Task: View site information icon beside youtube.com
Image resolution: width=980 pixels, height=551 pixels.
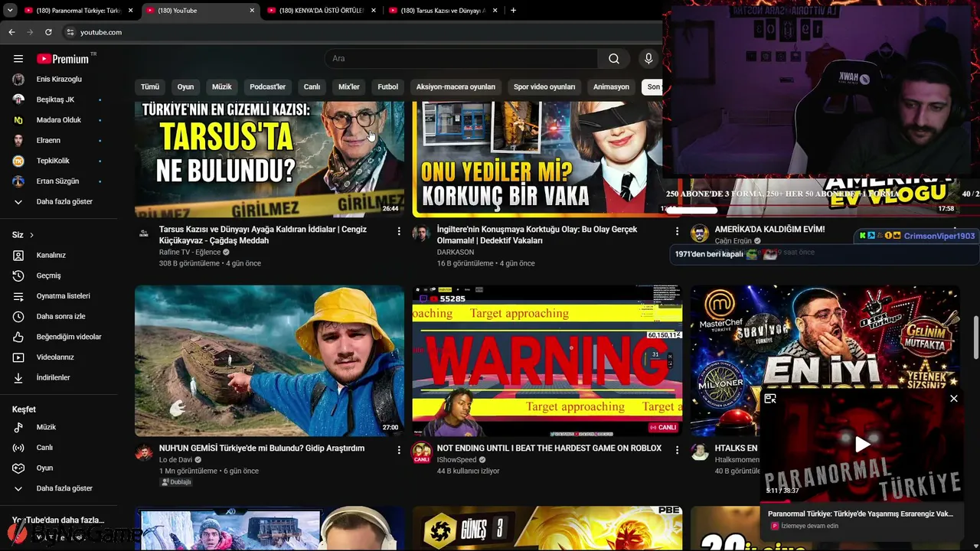Action: click(70, 32)
